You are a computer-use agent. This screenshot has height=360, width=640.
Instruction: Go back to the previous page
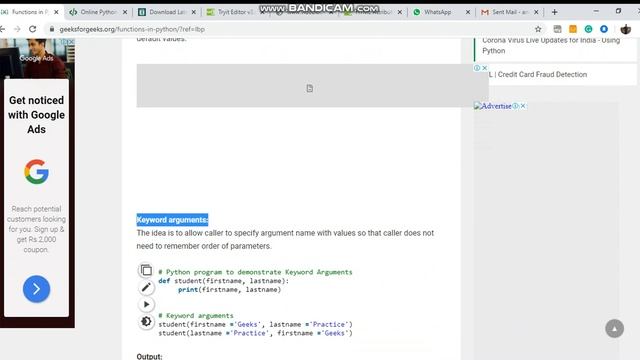(x=2, y=29)
